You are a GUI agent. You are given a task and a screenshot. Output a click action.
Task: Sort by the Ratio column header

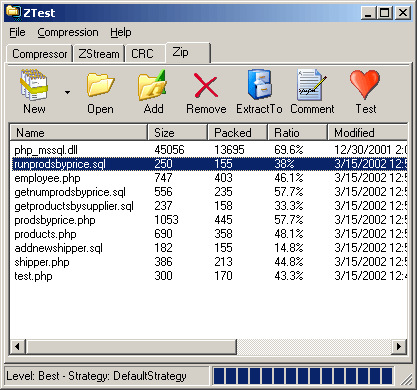(298, 133)
